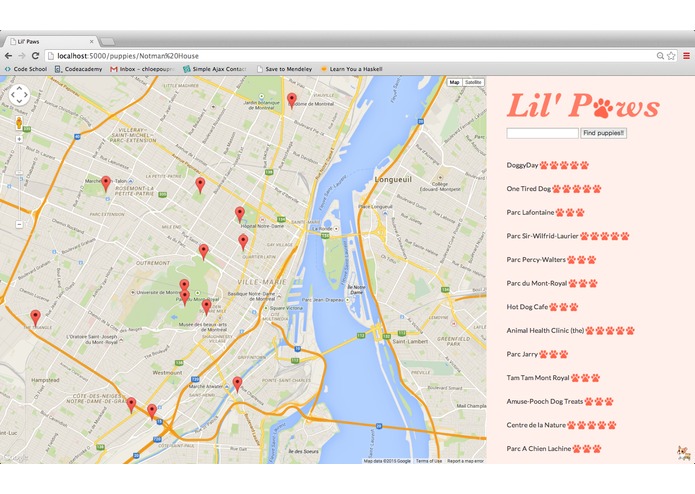The image size is (695, 494).
Task: Select One Tired Dog entry
Action: [x=554, y=189]
